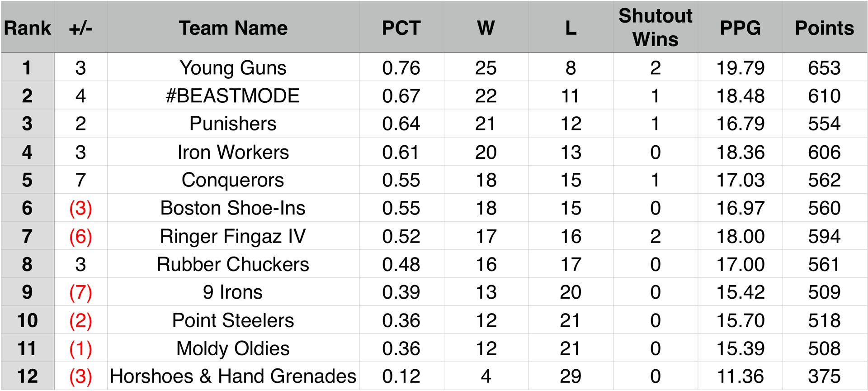Click the PPG column header

coord(740,28)
